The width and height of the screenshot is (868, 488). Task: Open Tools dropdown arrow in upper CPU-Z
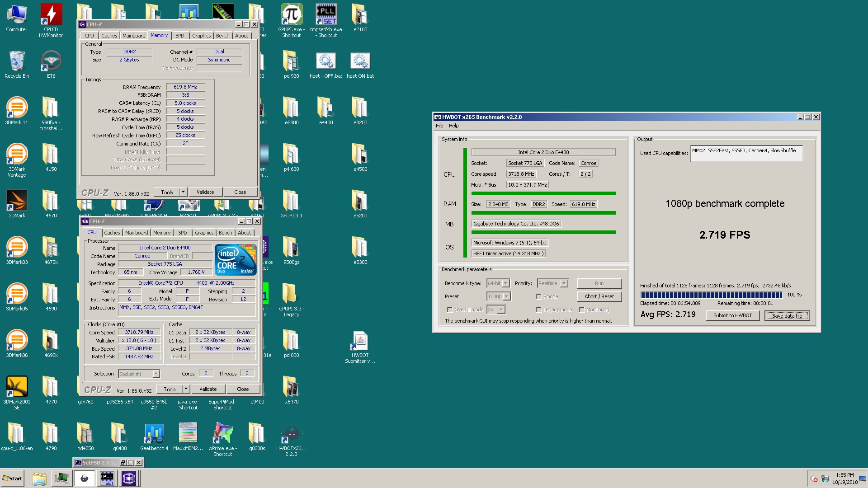(183, 192)
